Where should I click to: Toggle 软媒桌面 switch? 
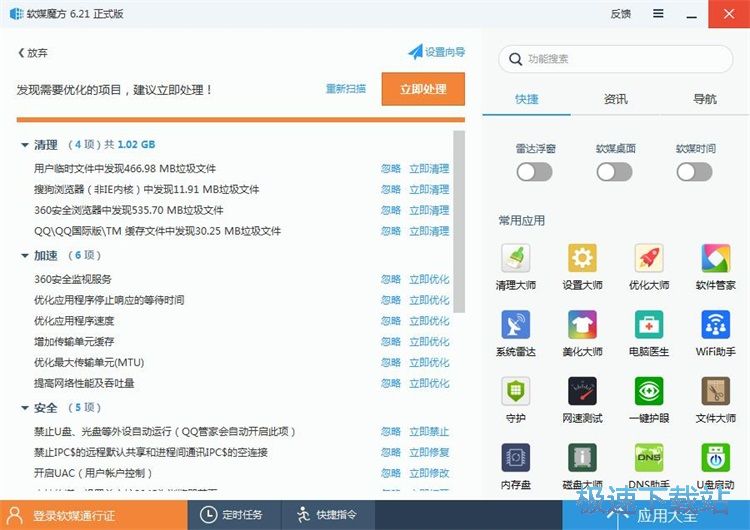[615, 172]
